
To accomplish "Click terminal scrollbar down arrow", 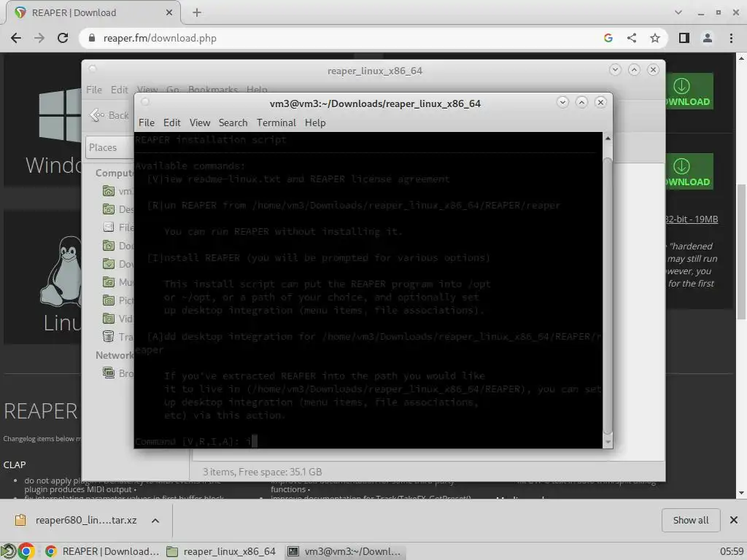I will pos(608,442).
